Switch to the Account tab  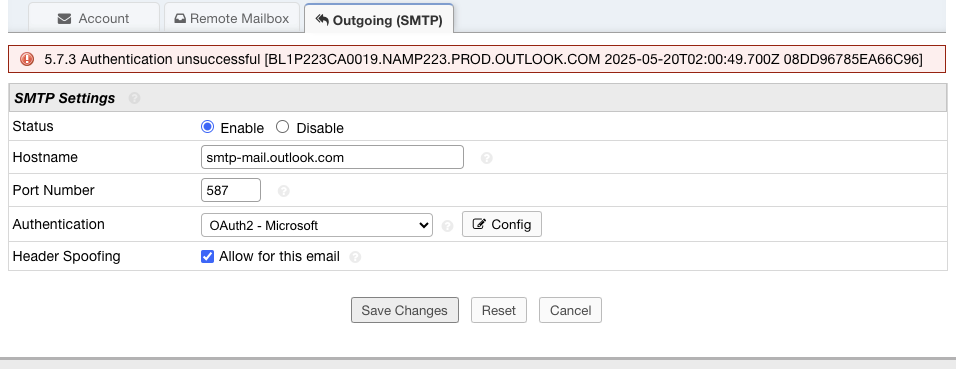[x=94, y=18]
